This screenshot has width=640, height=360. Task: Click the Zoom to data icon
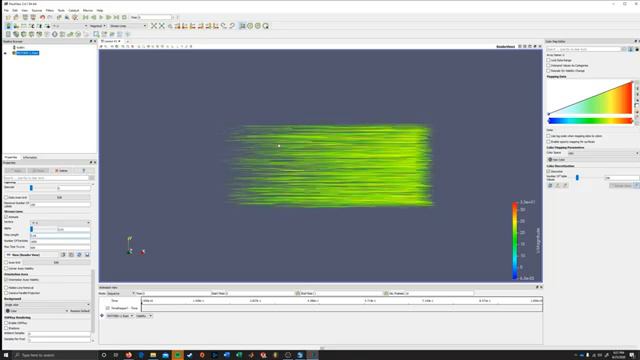tap(162, 26)
